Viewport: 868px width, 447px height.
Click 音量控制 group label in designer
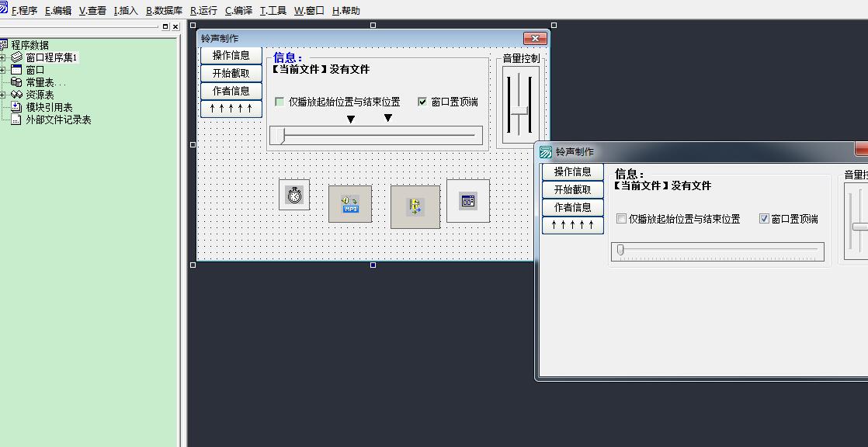point(521,59)
